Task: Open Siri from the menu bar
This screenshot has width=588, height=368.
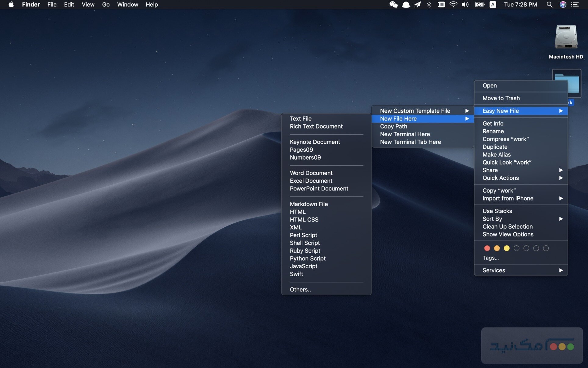Action: click(x=563, y=5)
